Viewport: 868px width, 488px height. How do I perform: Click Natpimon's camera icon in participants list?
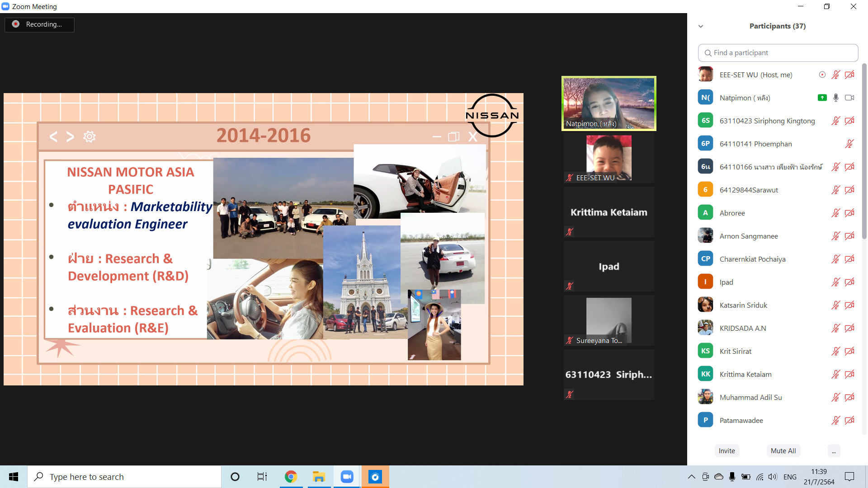click(x=849, y=98)
